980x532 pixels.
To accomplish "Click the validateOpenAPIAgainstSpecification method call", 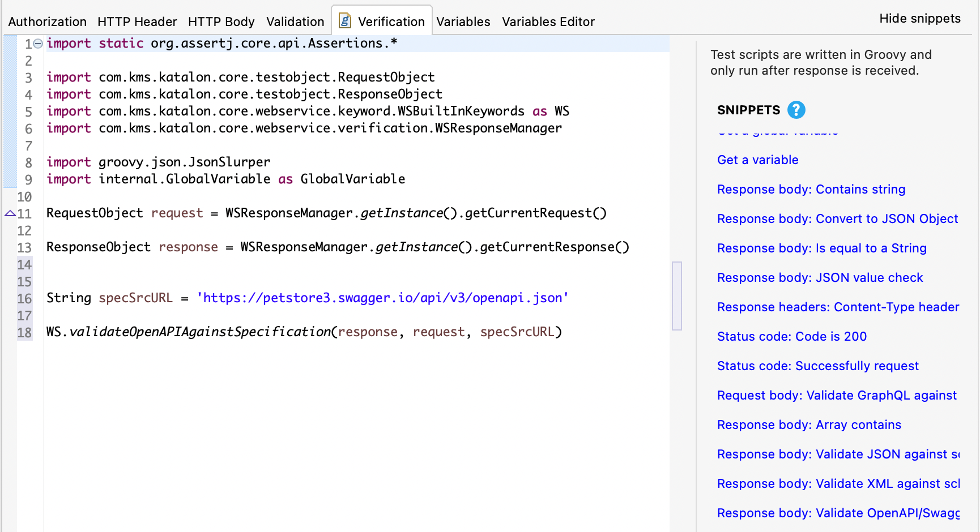I will tap(199, 332).
